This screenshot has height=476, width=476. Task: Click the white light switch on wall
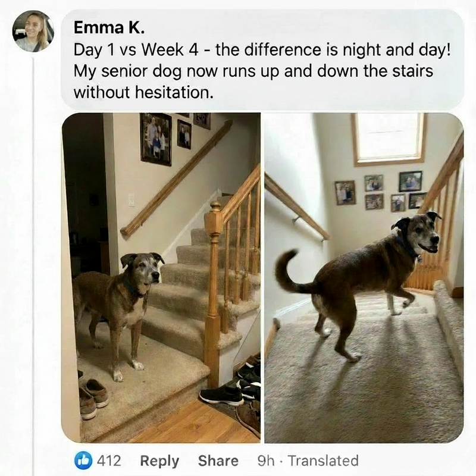pyautogui.click(x=131, y=199)
